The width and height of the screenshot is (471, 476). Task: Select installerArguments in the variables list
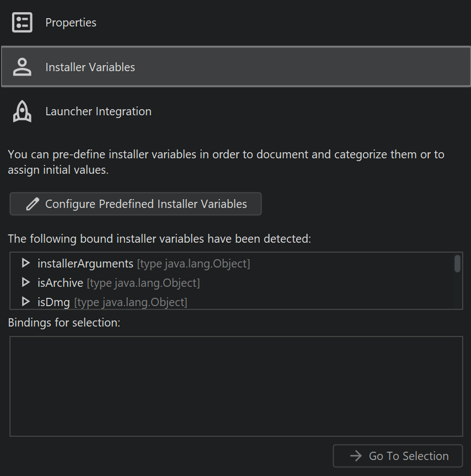85,264
